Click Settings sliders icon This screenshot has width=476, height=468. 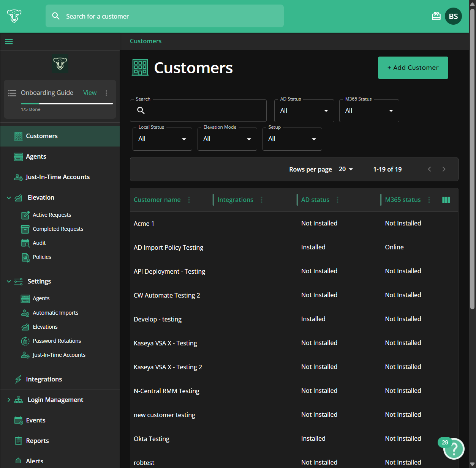tap(18, 281)
